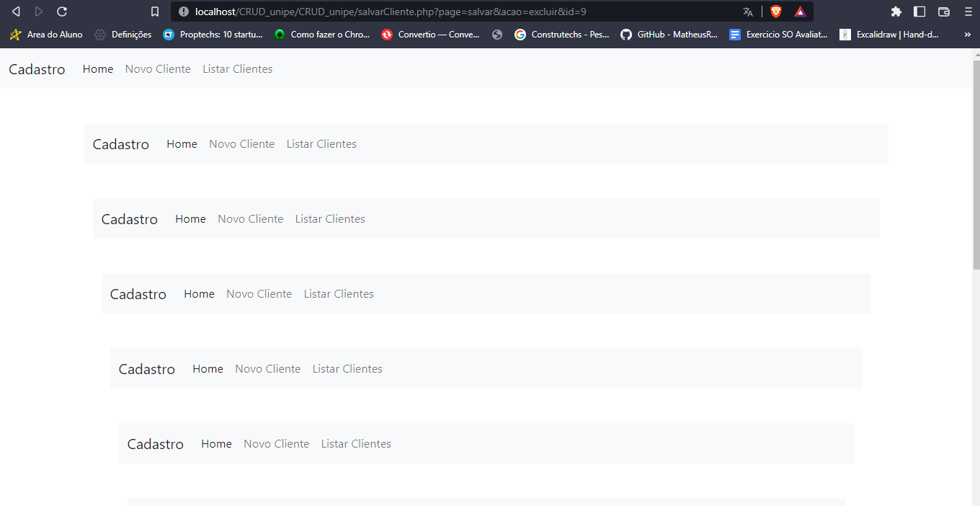Click the wallet icon near the extensions button
Viewport: 980px width, 506px height.
[x=944, y=11]
